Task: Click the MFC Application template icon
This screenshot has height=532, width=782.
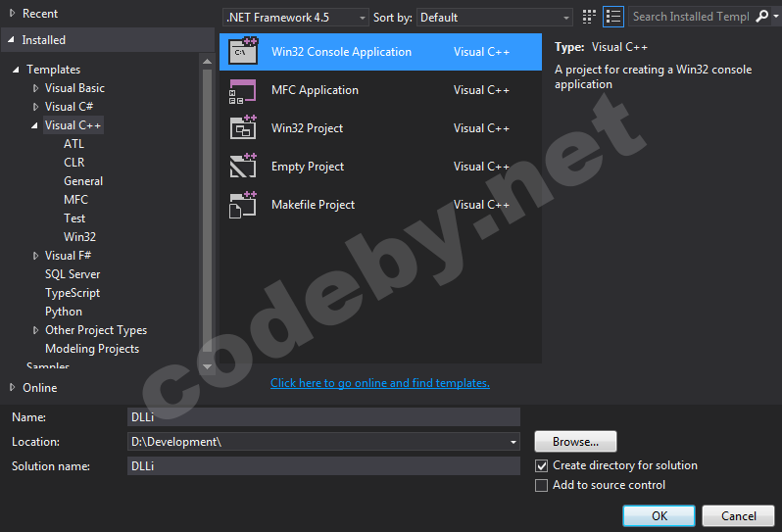Action: (243, 91)
